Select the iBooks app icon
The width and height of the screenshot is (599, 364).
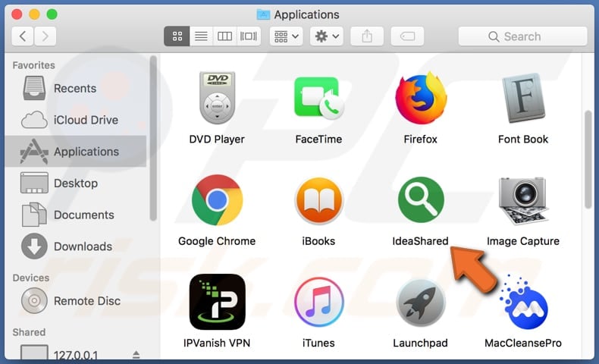318,200
